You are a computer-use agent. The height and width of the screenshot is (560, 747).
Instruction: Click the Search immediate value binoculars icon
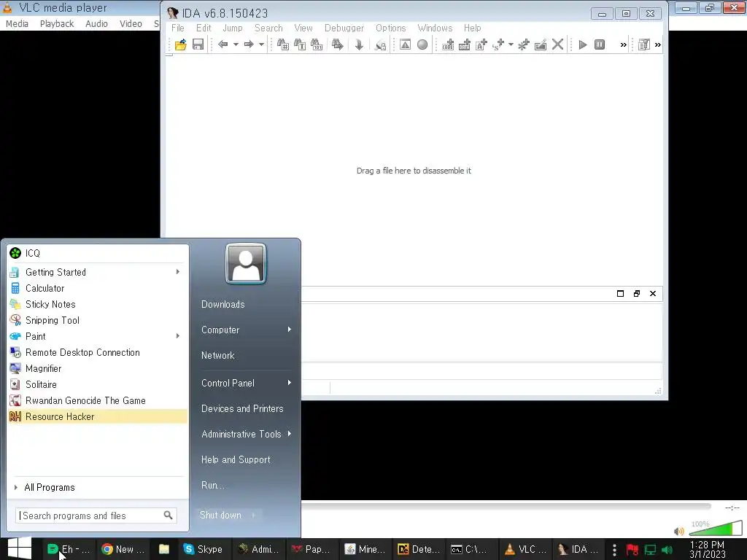pyautogui.click(x=282, y=44)
